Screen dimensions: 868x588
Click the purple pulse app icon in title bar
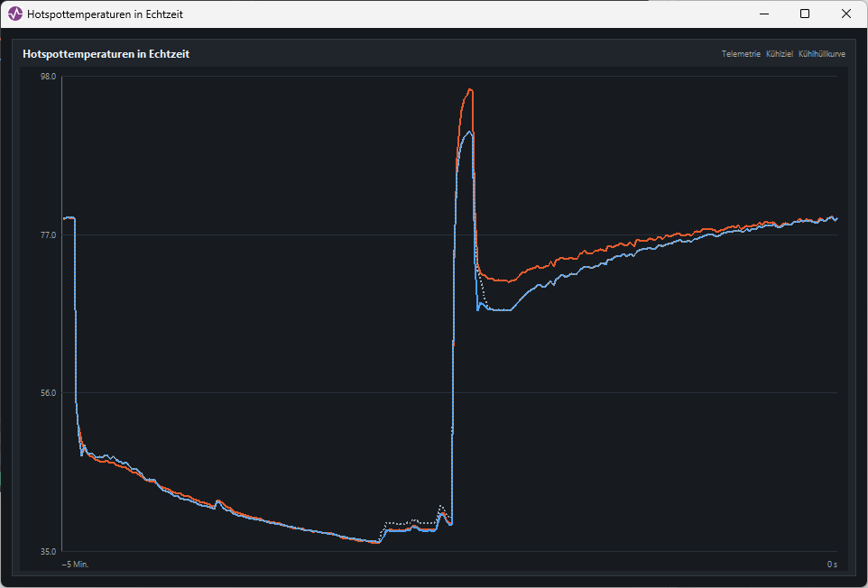(15, 14)
